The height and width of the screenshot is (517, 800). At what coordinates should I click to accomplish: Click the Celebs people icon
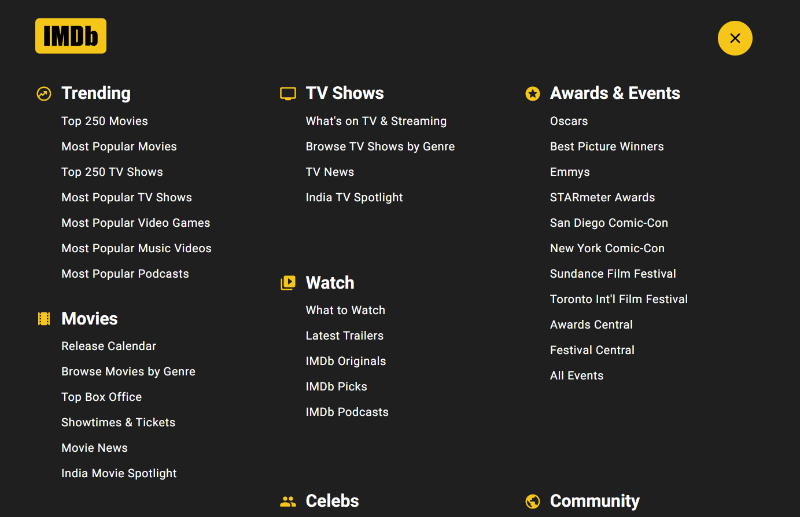click(288, 502)
